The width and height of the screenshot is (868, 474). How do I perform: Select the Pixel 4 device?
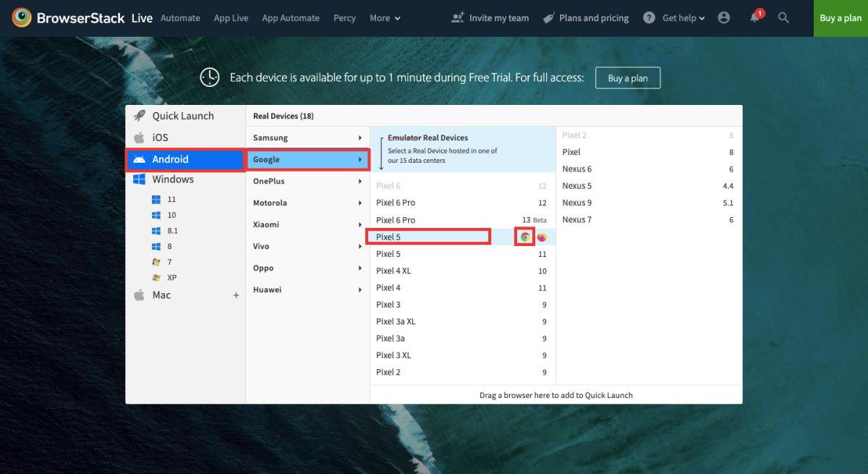(461, 287)
